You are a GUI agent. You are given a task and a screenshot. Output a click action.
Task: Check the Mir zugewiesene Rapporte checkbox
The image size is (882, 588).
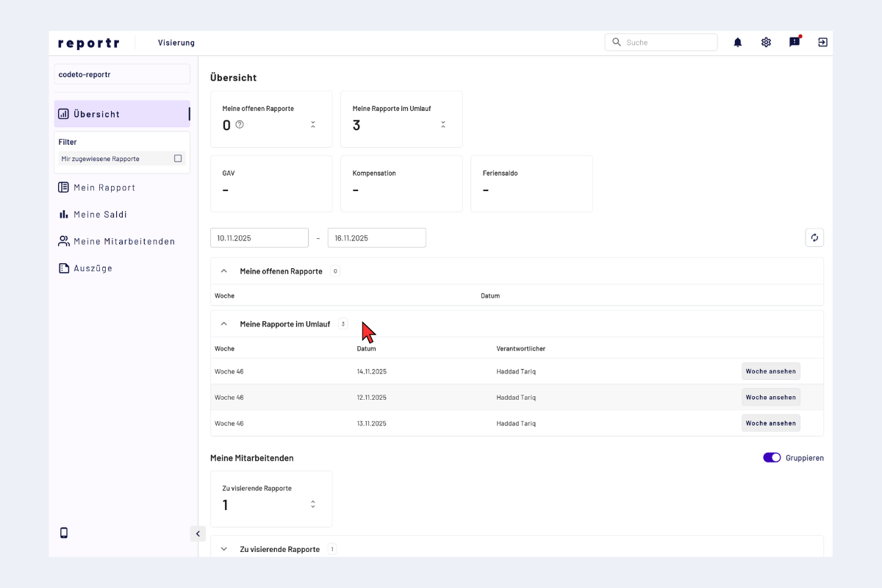pos(178,159)
